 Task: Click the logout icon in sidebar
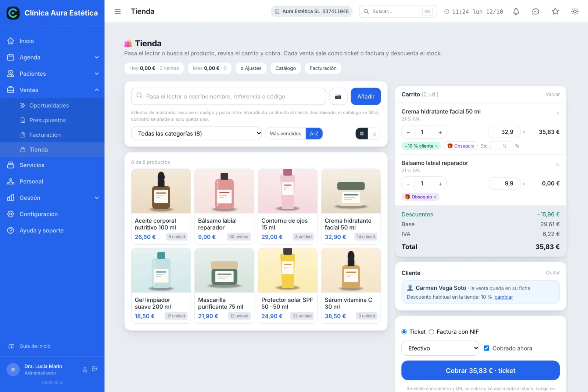click(94, 369)
